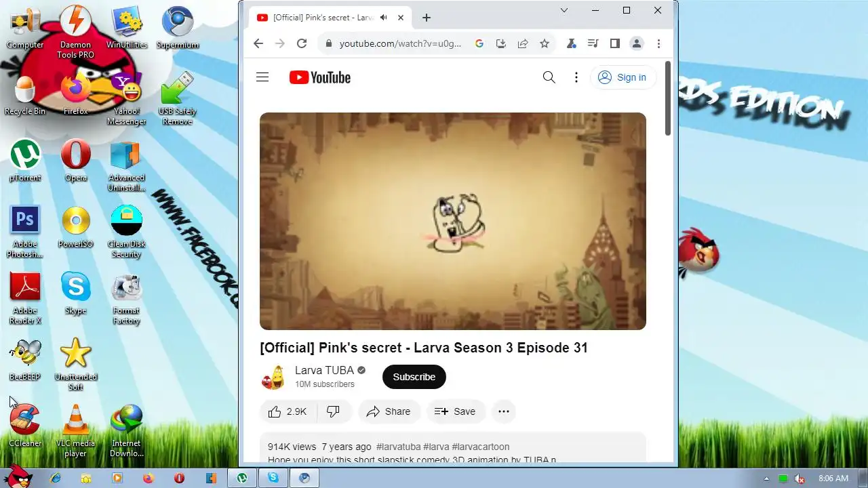Click the Larva video player

(453, 221)
